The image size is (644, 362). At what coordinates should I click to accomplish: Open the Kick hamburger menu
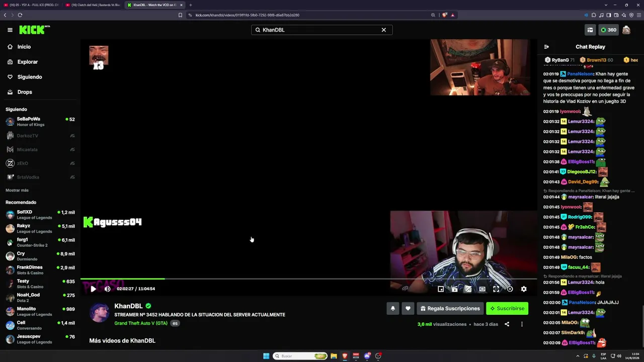click(10, 30)
